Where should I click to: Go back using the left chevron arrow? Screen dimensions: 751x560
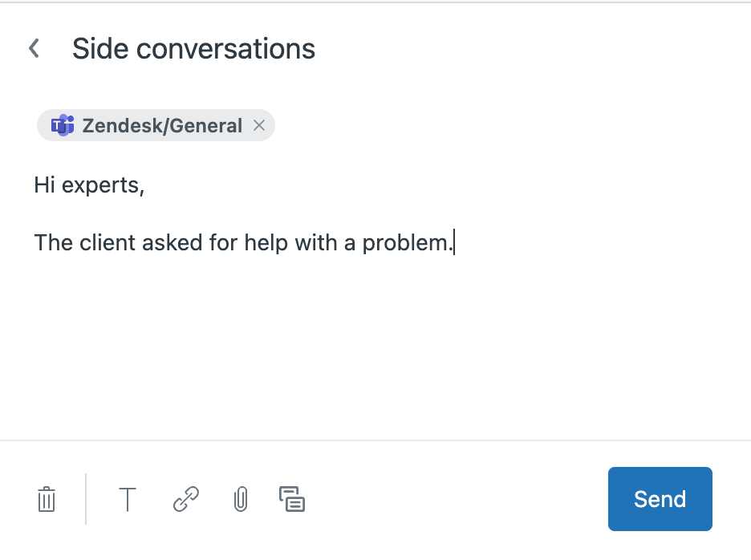pos(34,47)
